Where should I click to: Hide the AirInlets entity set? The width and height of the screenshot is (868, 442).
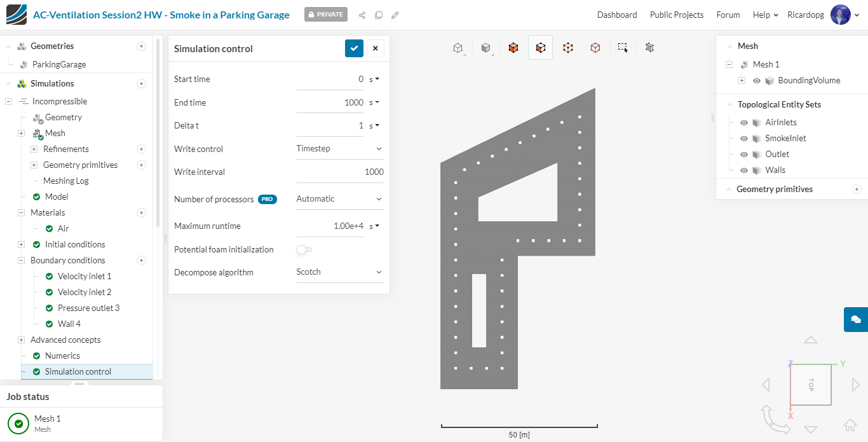[743, 123]
